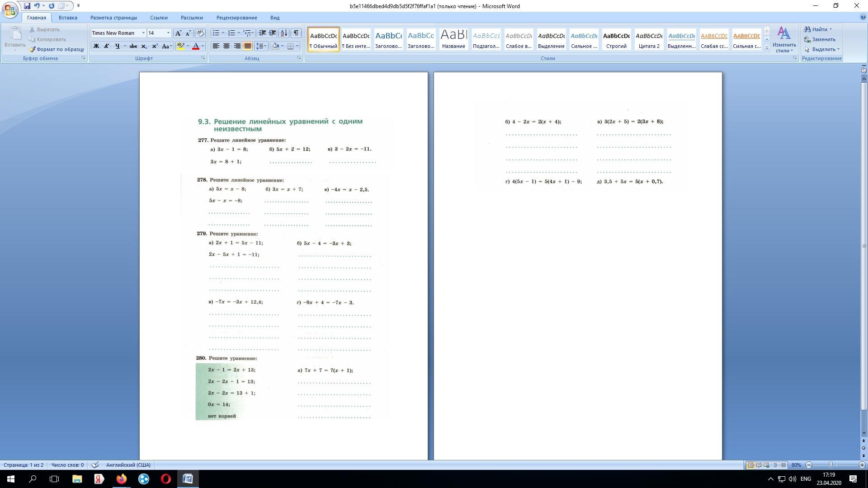Show paragraph marks with pilcrow icon

(296, 33)
